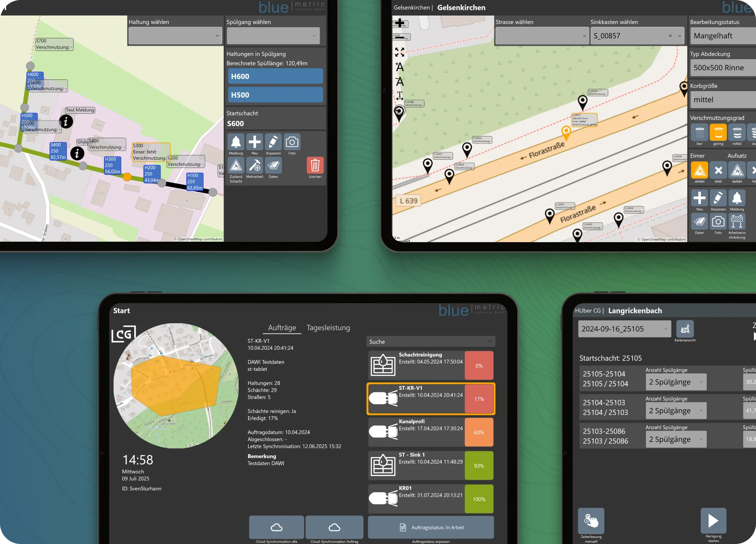Open Kartenansicht map view icon
Screen dimensions: 756x544
(685, 329)
